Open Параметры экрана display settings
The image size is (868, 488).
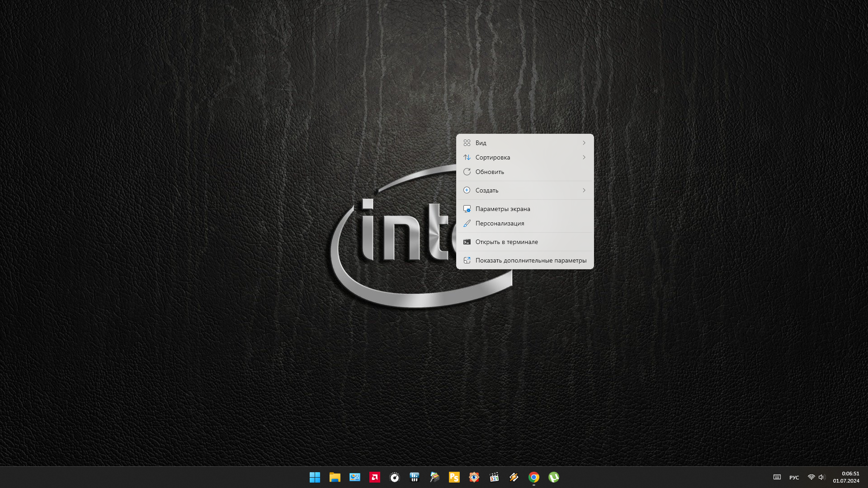coord(502,209)
